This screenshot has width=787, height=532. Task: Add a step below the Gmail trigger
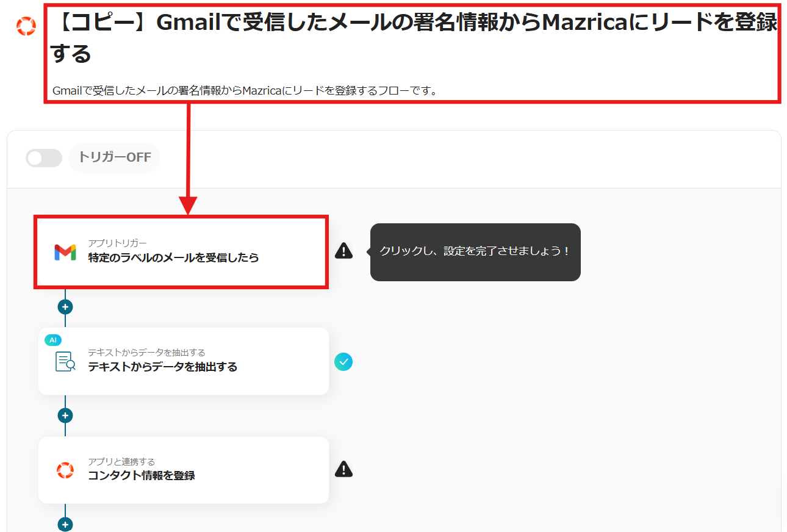65,306
